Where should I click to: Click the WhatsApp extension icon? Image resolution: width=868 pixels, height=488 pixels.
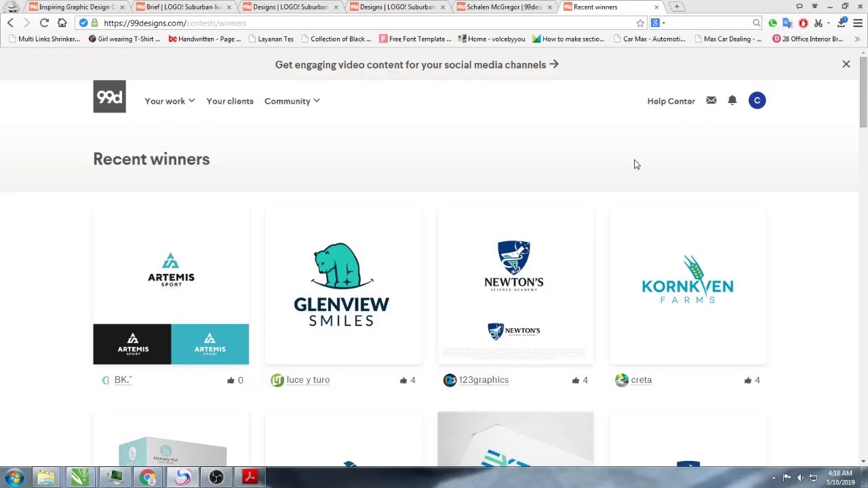click(x=772, y=23)
